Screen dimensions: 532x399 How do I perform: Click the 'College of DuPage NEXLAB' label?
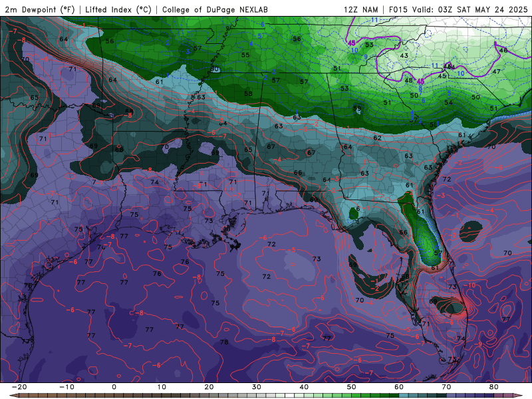215,9
